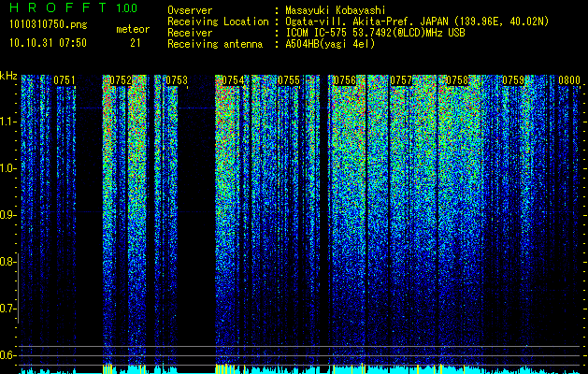Click the Ovserver field label

[190, 10]
